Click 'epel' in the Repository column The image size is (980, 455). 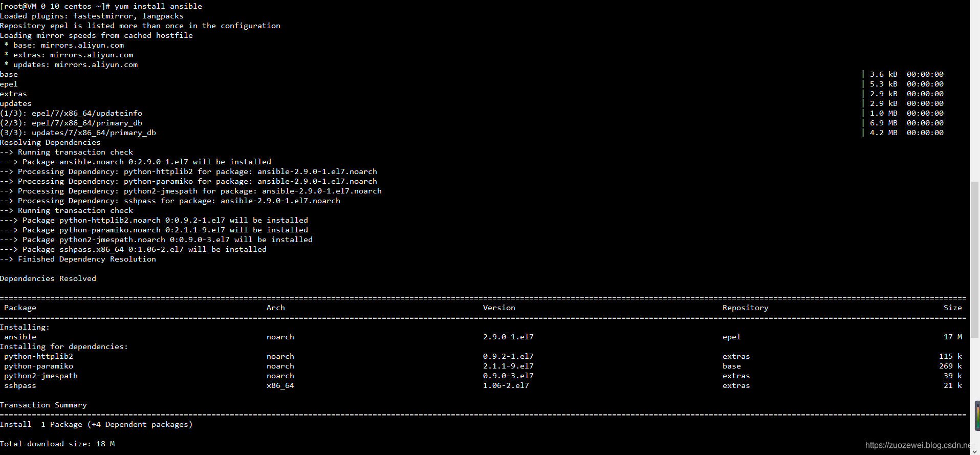point(731,337)
